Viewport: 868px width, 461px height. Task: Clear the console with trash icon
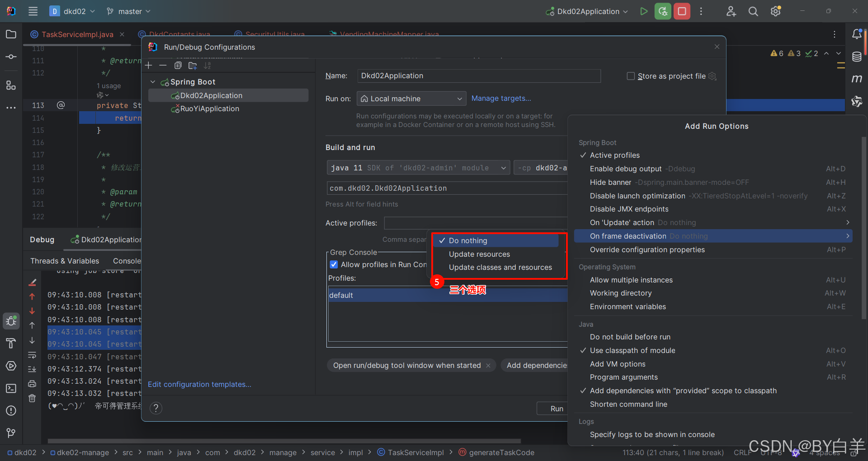point(32,398)
